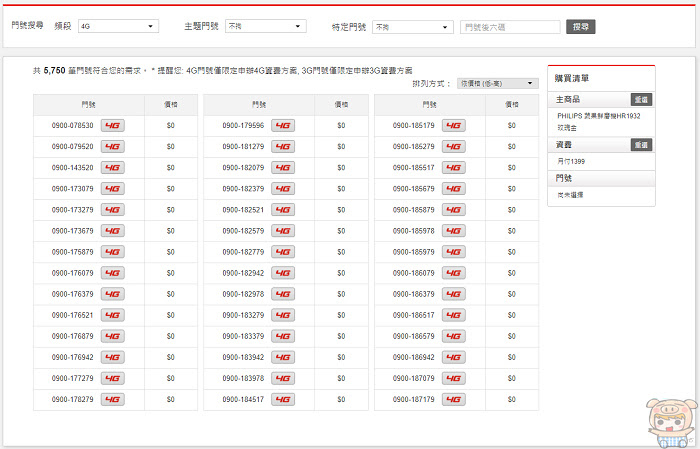Select the 4G badge for 0900-182379
Image resolution: width=700 pixels, height=449 pixels.
coord(283,189)
